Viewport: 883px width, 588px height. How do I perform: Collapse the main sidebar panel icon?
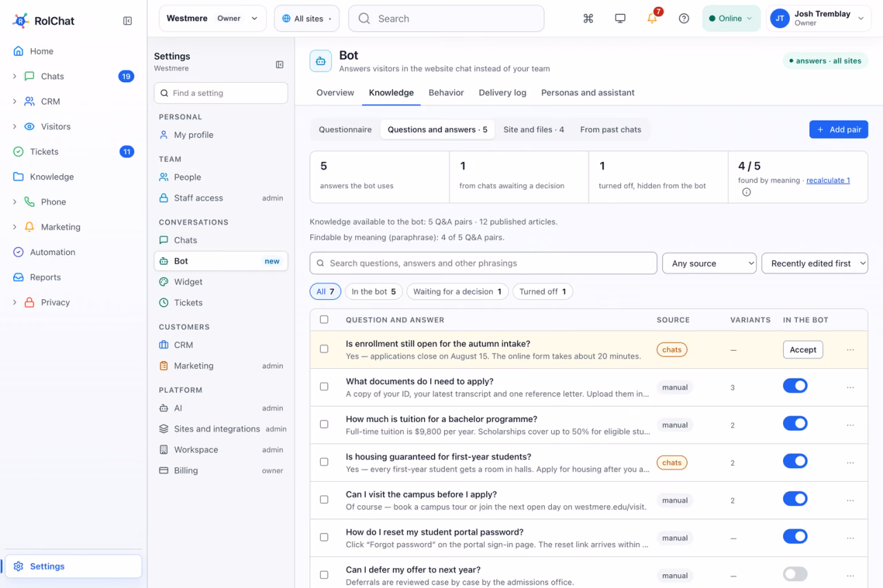pyautogui.click(x=128, y=21)
